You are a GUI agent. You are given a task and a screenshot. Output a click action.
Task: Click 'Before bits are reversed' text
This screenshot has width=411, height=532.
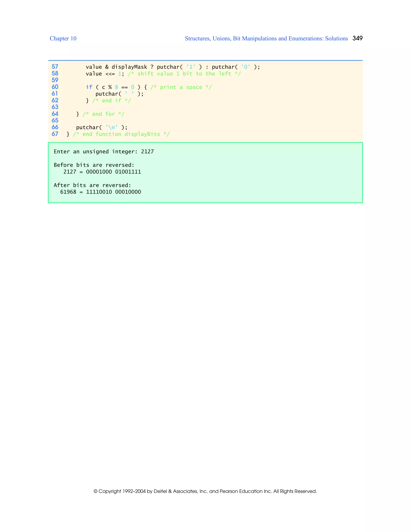coord(94,165)
